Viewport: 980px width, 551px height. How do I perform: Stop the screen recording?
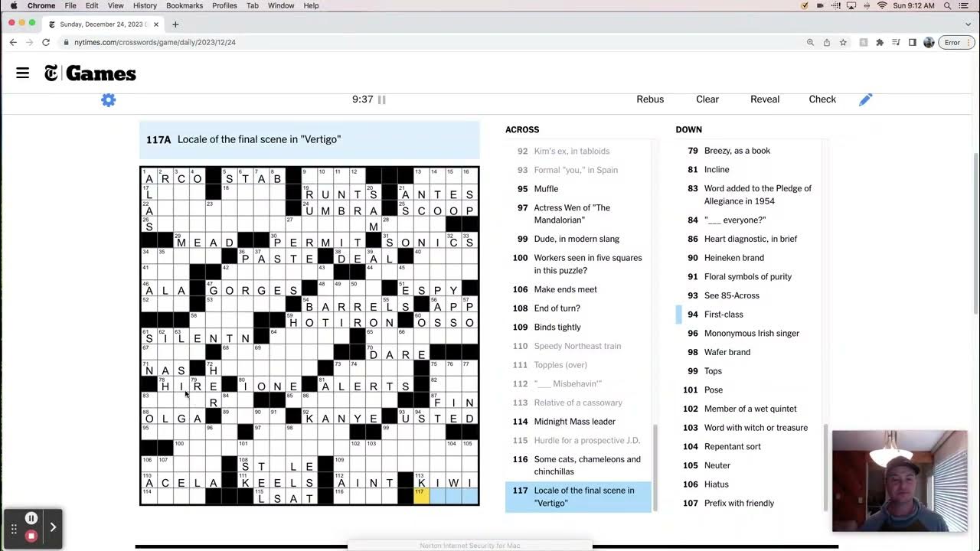(31, 536)
